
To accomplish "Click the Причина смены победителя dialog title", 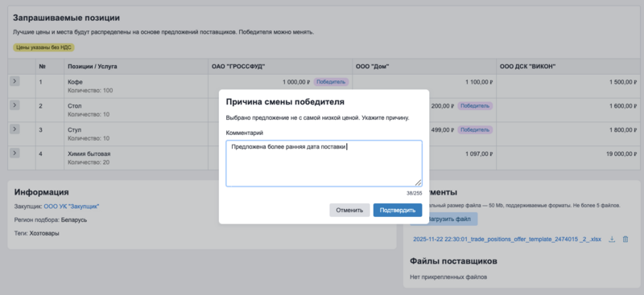I will point(285,102).
